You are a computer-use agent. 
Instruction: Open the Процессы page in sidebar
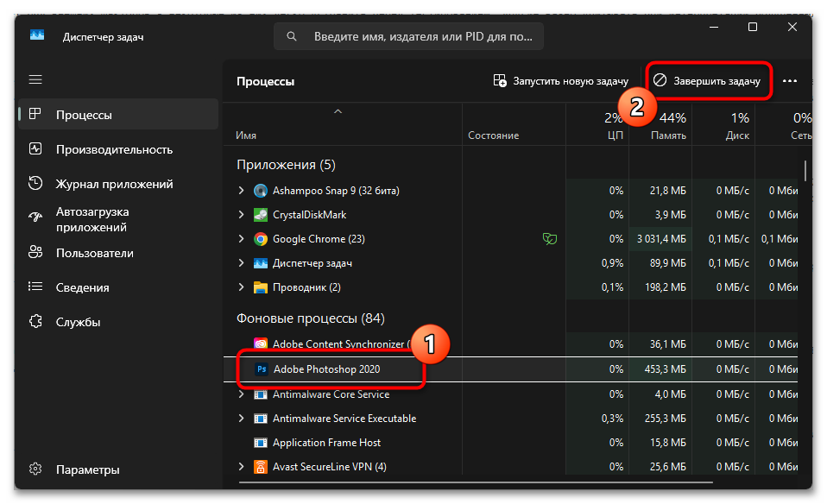[x=118, y=115]
